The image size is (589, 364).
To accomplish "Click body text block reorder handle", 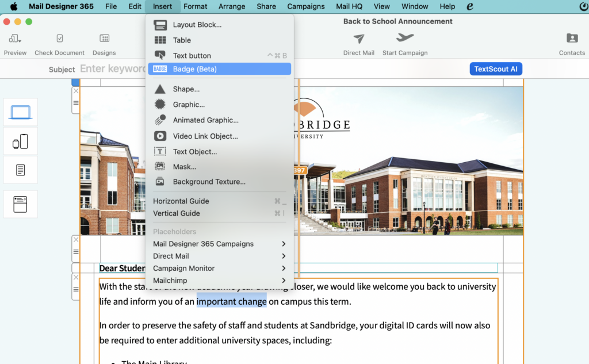I will (76, 290).
